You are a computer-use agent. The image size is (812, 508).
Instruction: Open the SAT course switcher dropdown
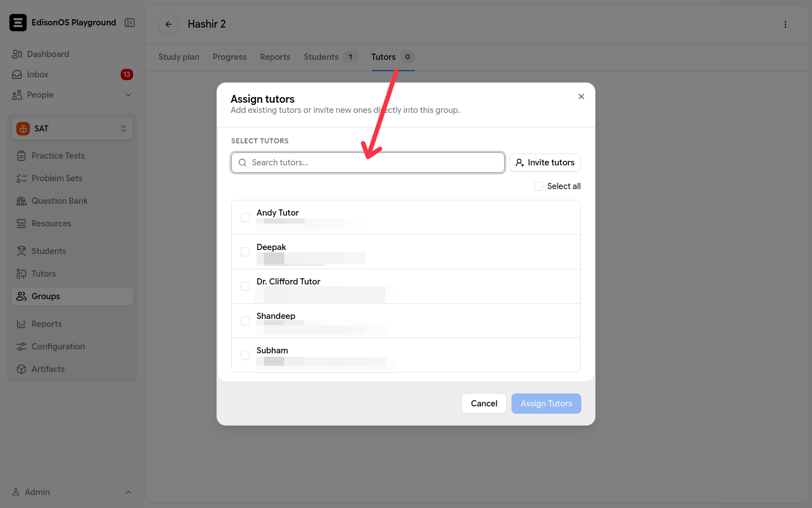coord(72,129)
